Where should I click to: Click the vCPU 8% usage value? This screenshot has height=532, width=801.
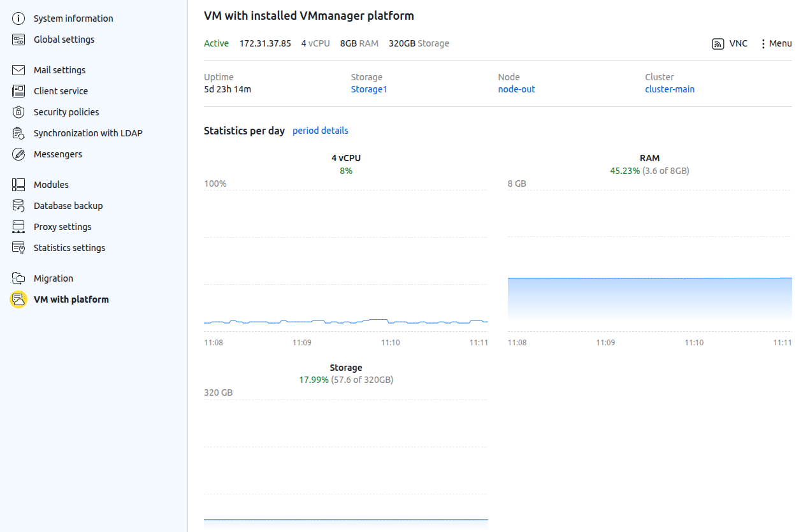click(346, 171)
